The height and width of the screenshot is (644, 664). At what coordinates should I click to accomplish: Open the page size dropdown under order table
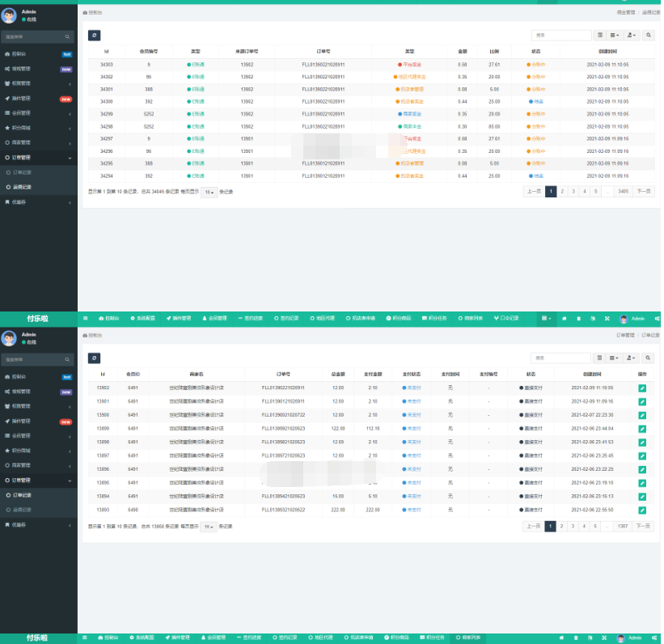pos(209,527)
